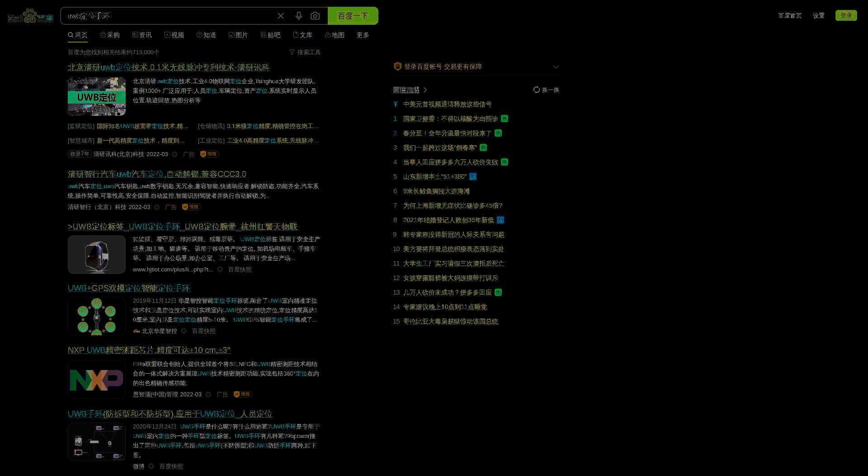Image resolution: width=868 pixels, height=476 pixels.
Task: Expand arrow beside 北京华星智控
Action: [x=184, y=331]
